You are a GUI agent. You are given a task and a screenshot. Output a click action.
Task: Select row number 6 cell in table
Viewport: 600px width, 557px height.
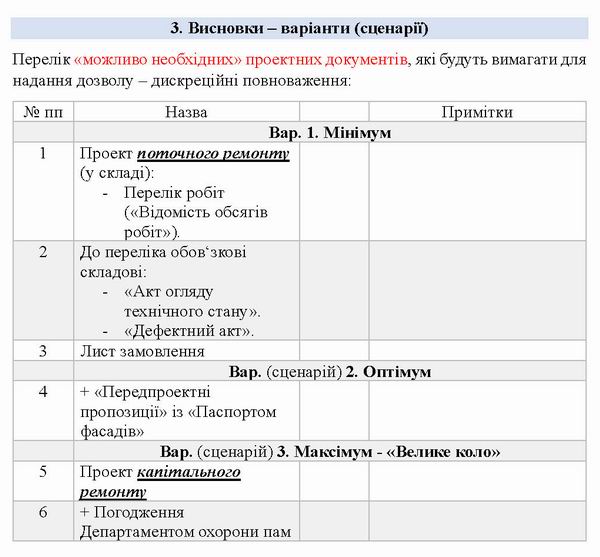coord(42,512)
